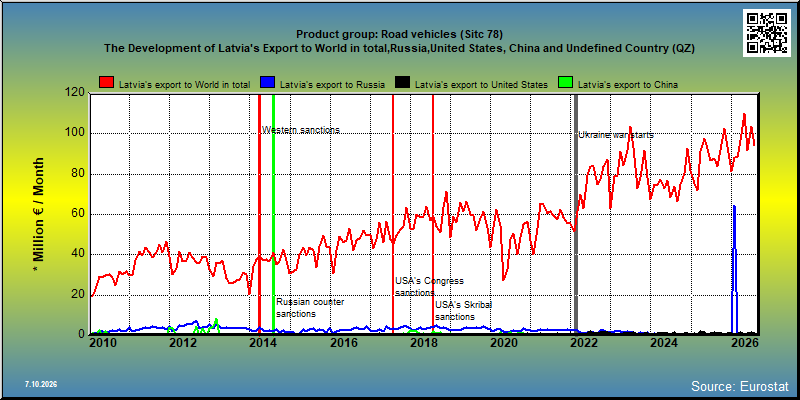Click the x-axis year label 2020
Screen dimensions: 800x400
click(x=504, y=343)
